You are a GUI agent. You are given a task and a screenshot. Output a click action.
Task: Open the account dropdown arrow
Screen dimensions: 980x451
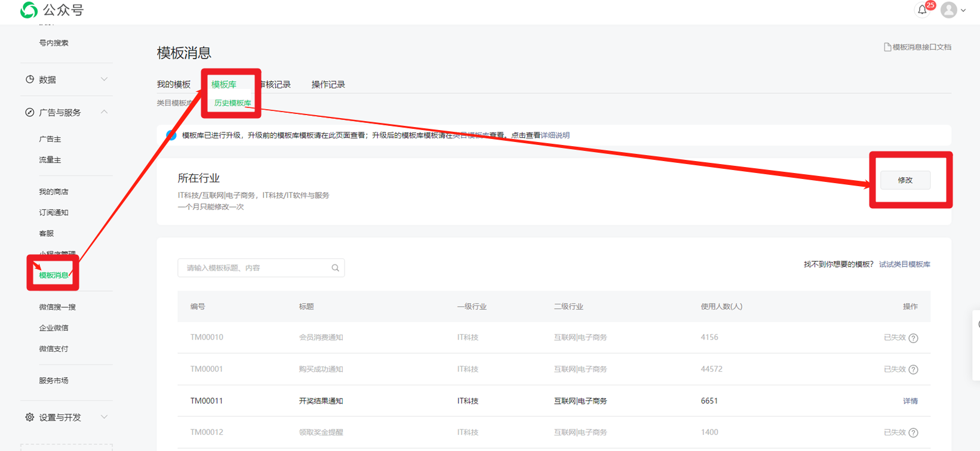pos(963,11)
